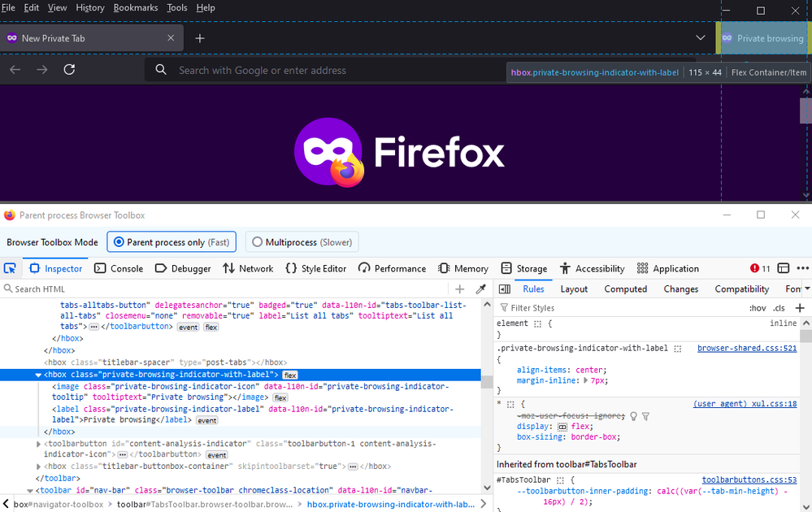Click the Filter Styles field

620,308
